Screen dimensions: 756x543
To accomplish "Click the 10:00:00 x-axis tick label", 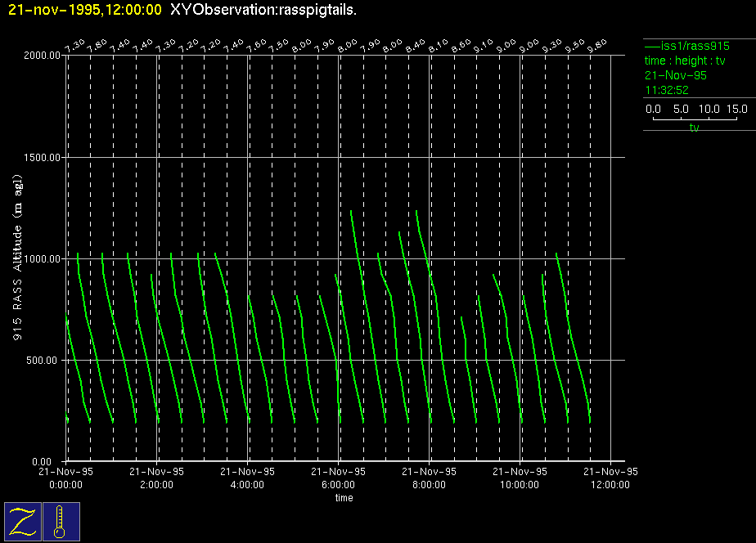I will (x=520, y=484).
